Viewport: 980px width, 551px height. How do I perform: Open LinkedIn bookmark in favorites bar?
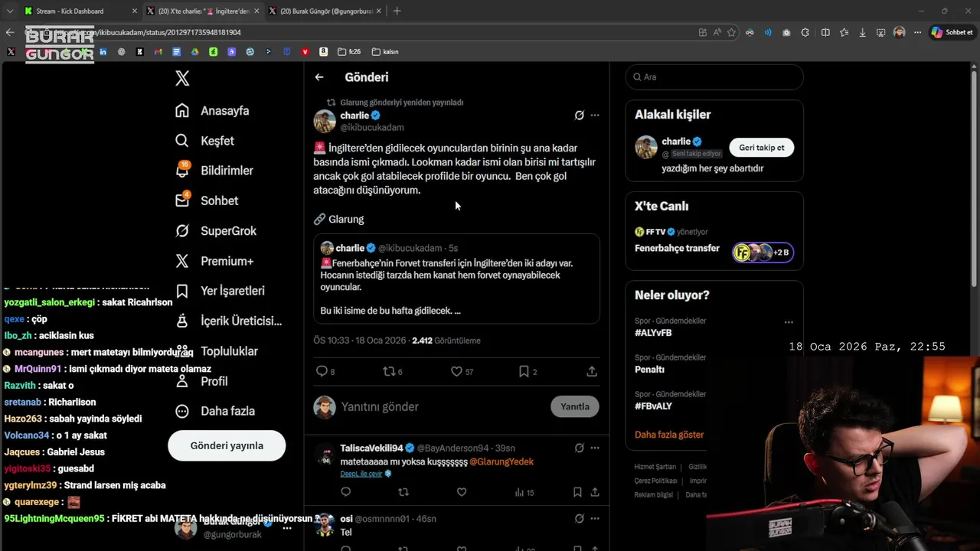[103, 52]
